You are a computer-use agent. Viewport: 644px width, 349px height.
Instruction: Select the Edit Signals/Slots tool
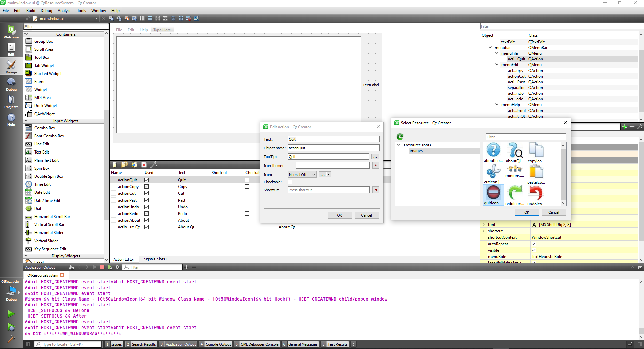119,18
